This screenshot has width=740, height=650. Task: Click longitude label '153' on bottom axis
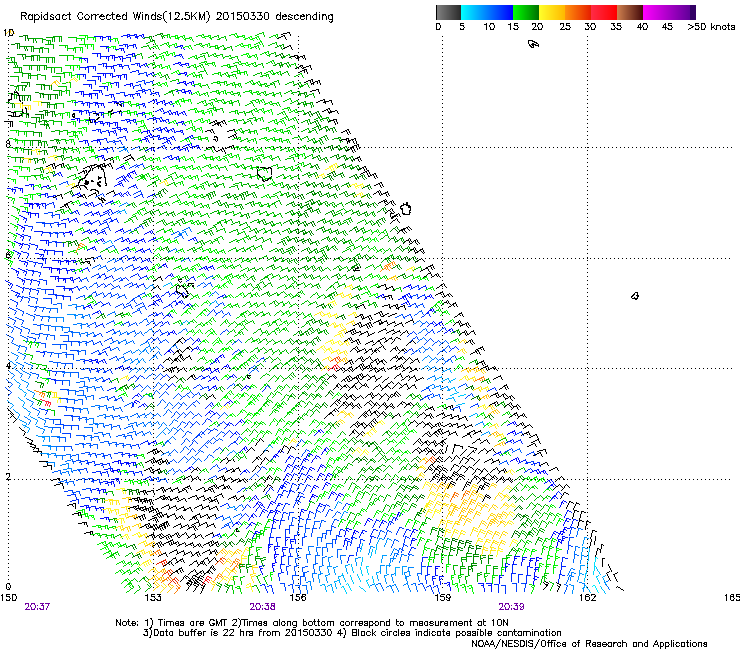click(x=153, y=598)
